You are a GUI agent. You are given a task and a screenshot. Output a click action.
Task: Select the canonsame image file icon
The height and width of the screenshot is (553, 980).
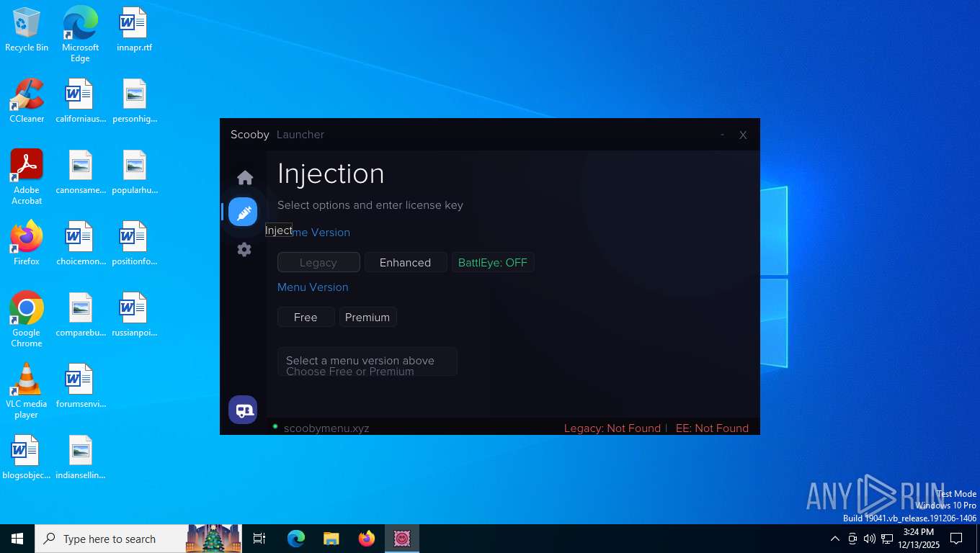(x=80, y=173)
